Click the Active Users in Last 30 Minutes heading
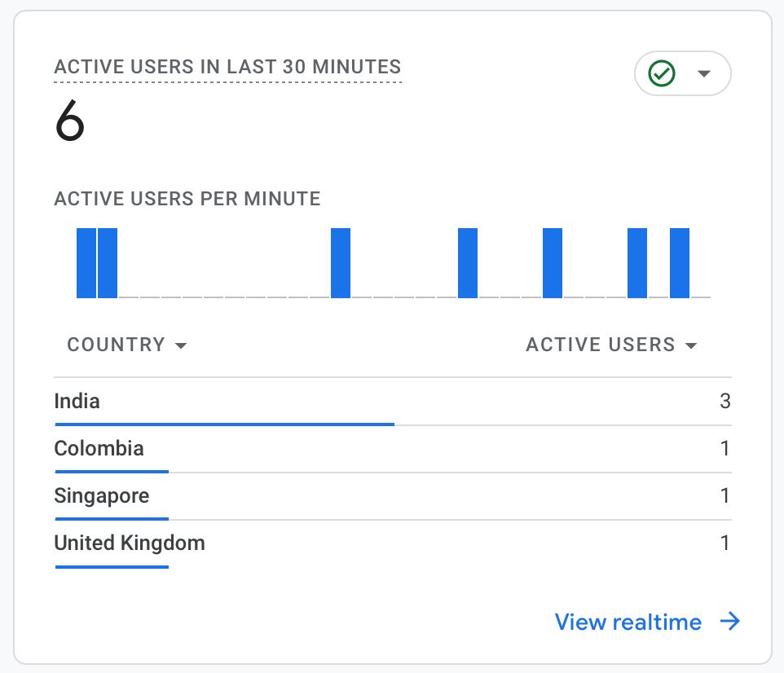 pyautogui.click(x=227, y=67)
